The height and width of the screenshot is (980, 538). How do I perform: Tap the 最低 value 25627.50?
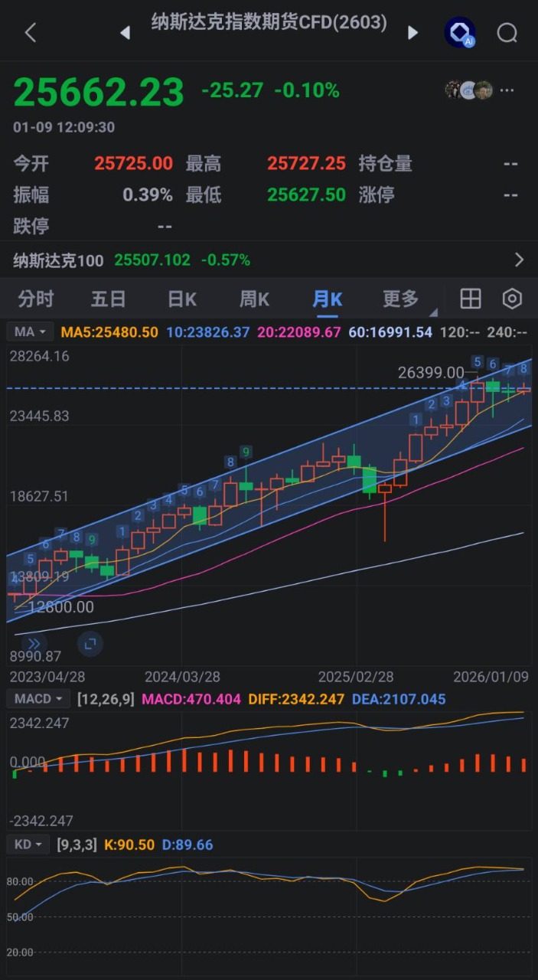tap(307, 194)
